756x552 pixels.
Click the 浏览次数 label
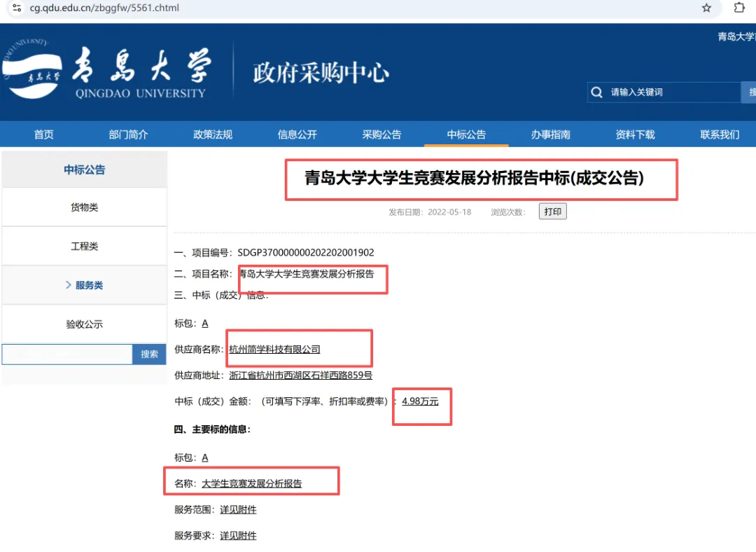(x=507, y=212)
